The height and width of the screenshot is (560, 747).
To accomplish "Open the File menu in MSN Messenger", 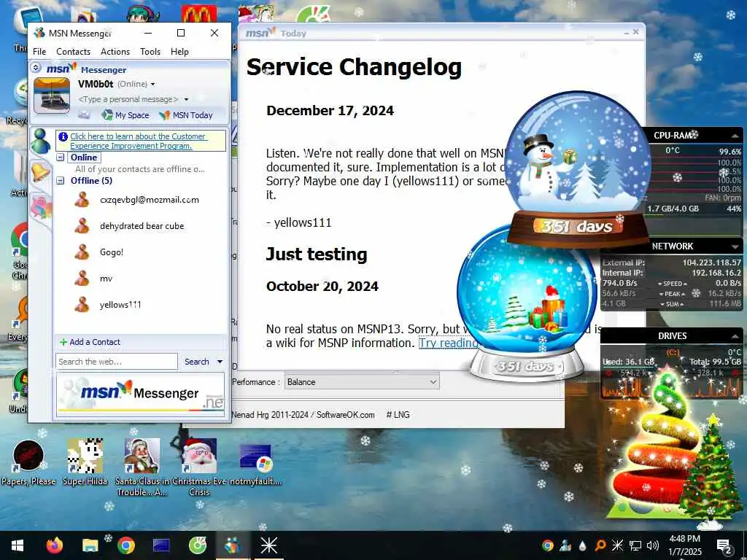I will click(x=39, y=52).
